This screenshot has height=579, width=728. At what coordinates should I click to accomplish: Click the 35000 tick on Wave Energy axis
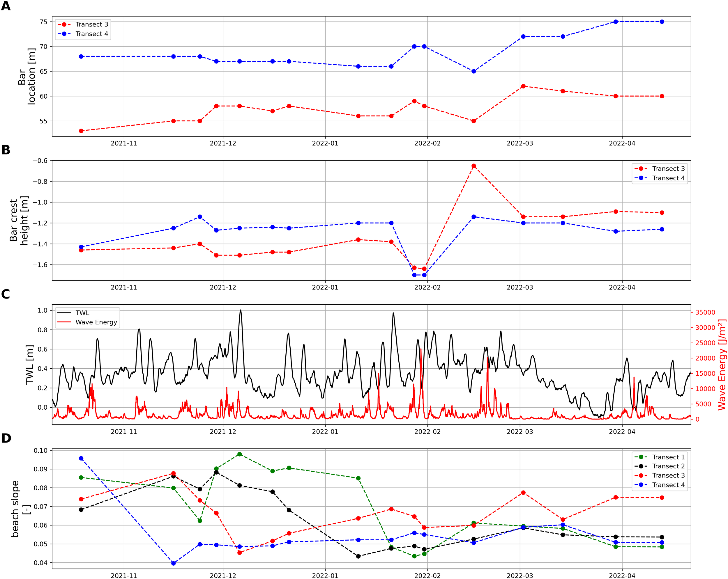click(x=705, y=312)
